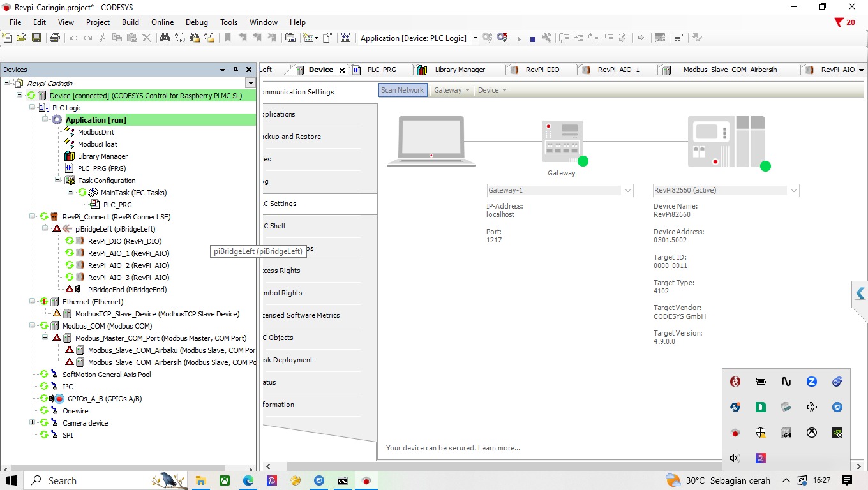
Task: Open the Gateway-1 combo box
Action: (560, 190)
